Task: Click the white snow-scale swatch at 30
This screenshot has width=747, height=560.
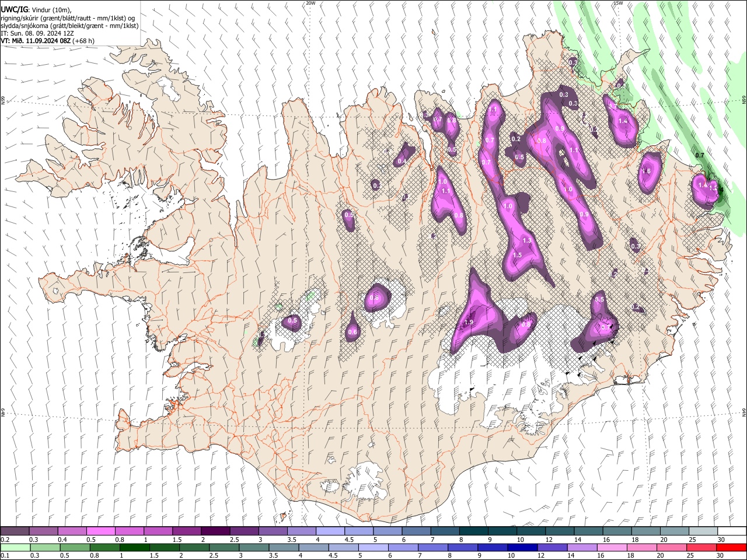Action: [x=732, y=531]
